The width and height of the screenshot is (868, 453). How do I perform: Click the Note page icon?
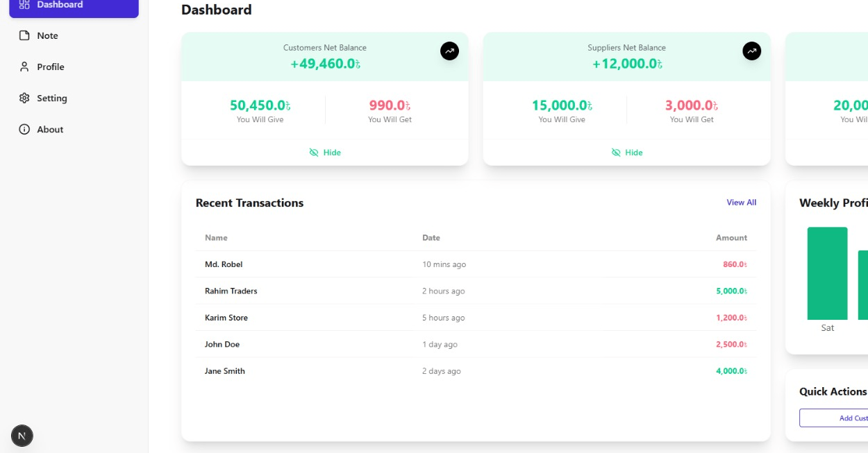point(24,35)
